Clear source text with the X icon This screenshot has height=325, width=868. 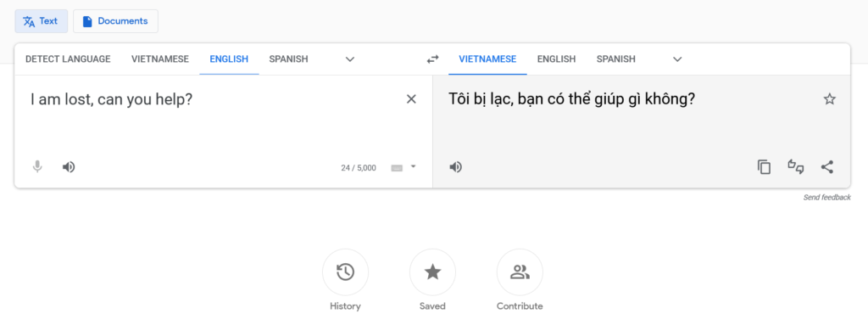point(411,99)
